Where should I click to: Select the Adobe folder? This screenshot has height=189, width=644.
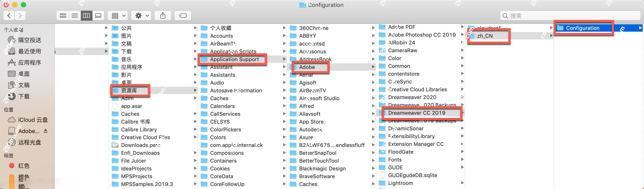point(332,67)
